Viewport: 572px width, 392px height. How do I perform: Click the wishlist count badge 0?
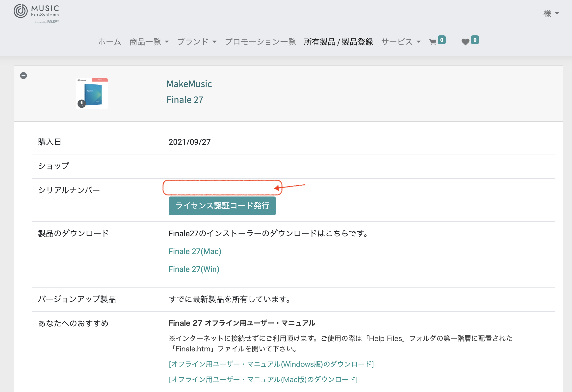click(x=475, y=40)
